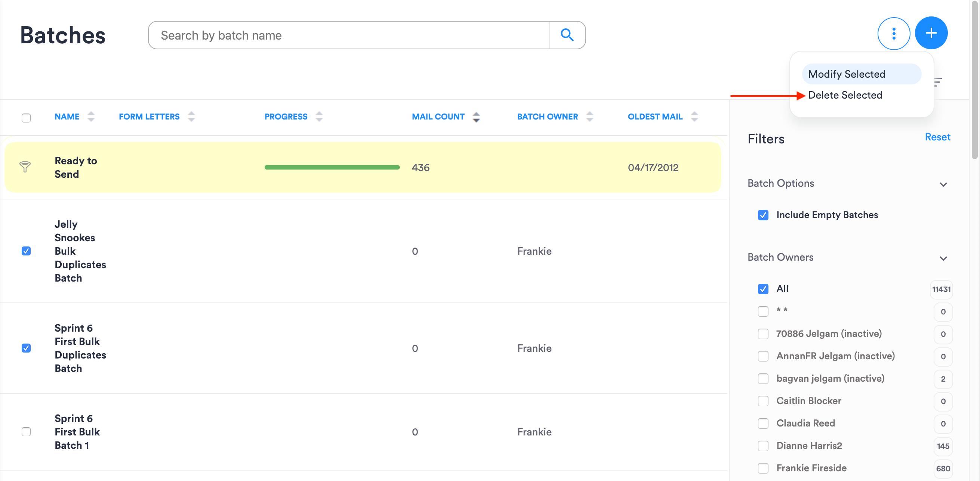Click the search magnifier icon
This screenshot has height=481, width=980.
567,35
